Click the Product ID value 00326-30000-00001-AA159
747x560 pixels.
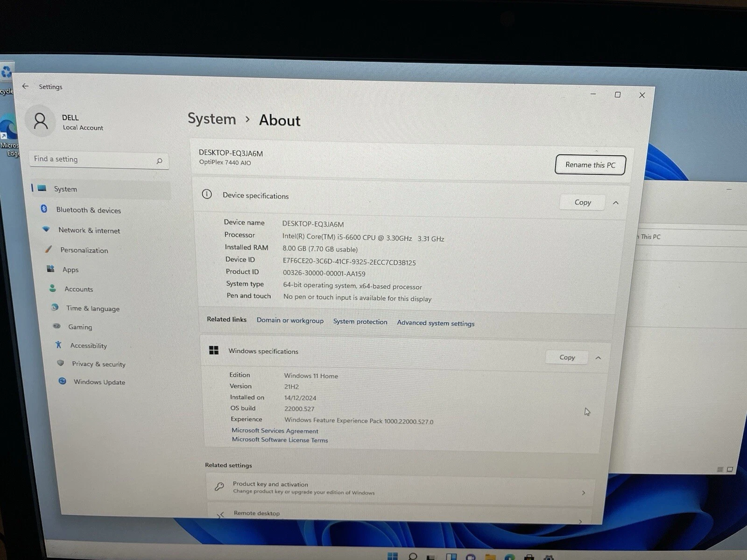324,273
